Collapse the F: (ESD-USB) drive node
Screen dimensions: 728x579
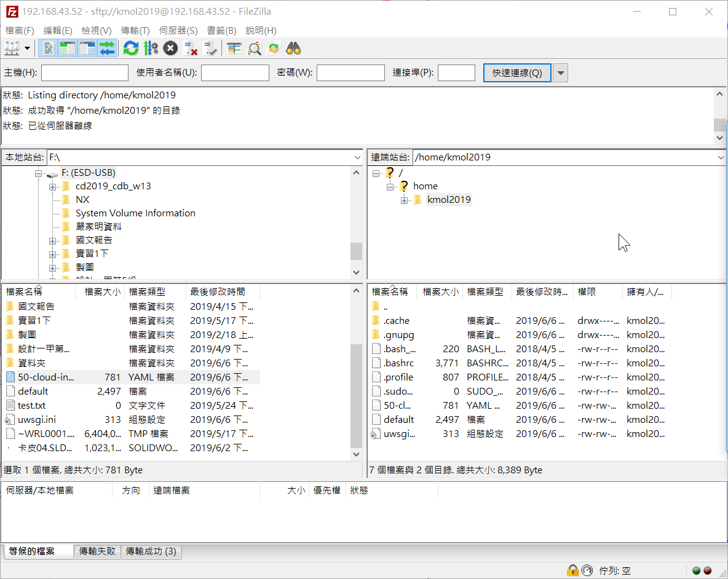click(39, 173)
